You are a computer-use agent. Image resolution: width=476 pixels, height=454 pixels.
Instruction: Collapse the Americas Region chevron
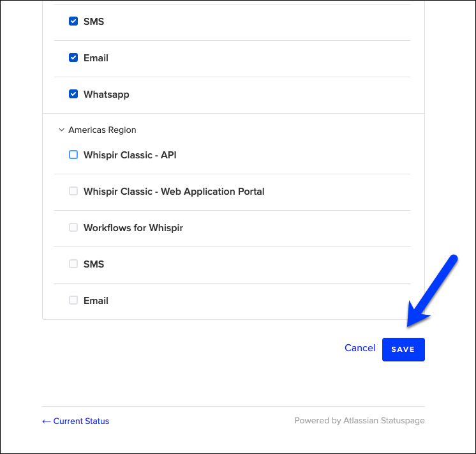click(x=61, y=130)
